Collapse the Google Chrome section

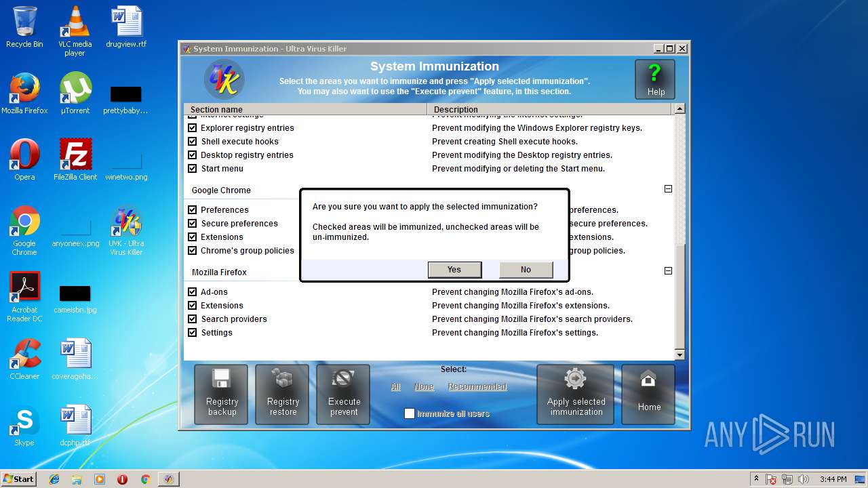tap(668, 189)
